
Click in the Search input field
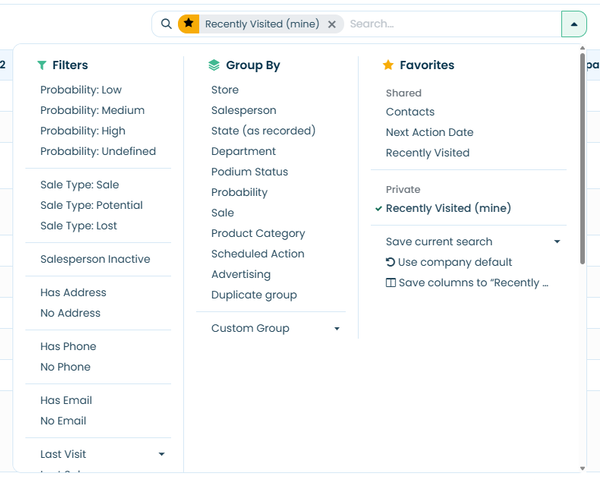click(x=453, y=24)
